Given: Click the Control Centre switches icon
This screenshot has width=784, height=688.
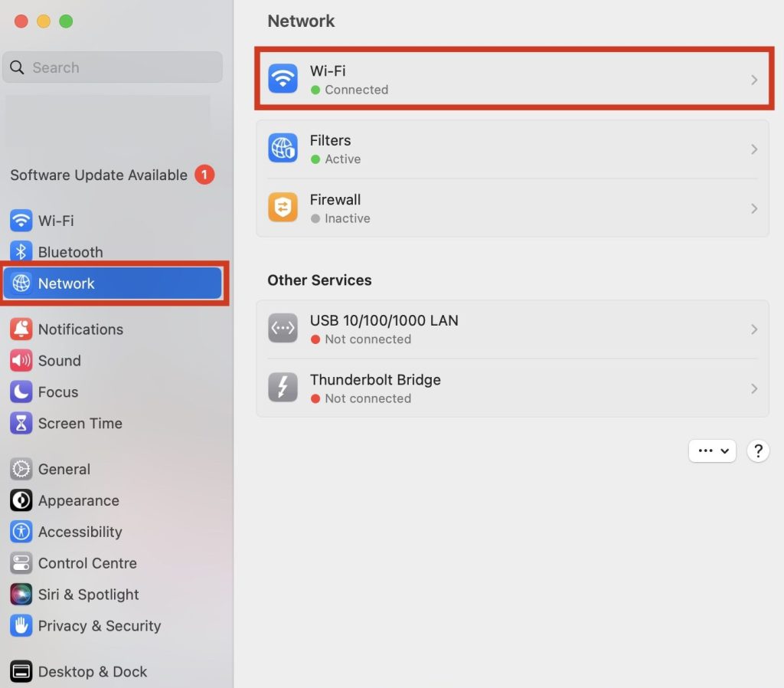Looking at the screenshot, I should coord(21,563).
